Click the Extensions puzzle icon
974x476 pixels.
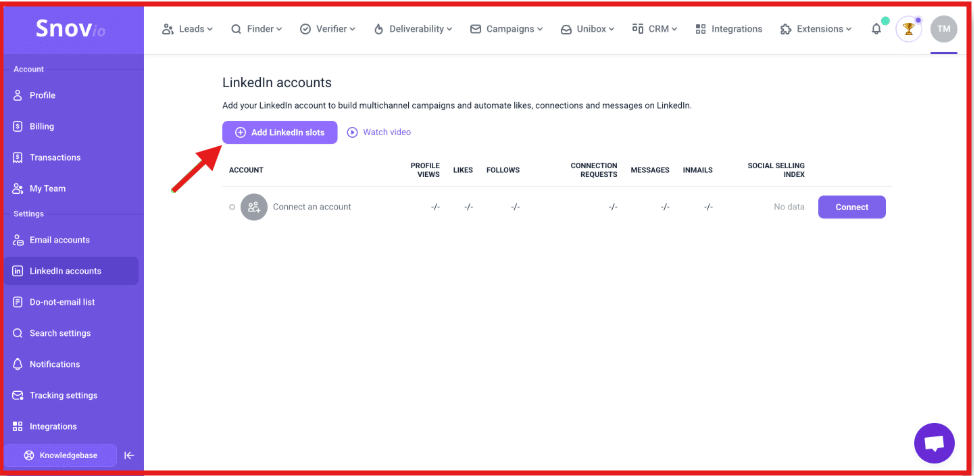pyautogui.click(x=786, y=29)
